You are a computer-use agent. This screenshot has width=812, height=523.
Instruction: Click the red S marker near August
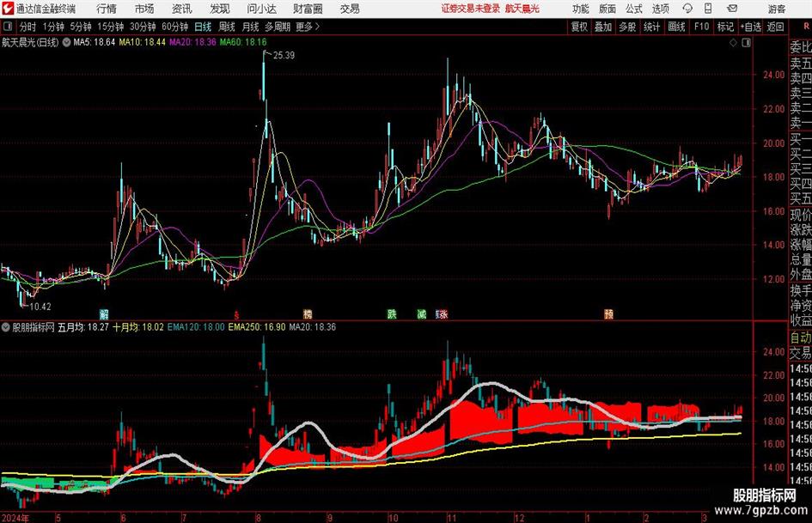tap(236, 314)
